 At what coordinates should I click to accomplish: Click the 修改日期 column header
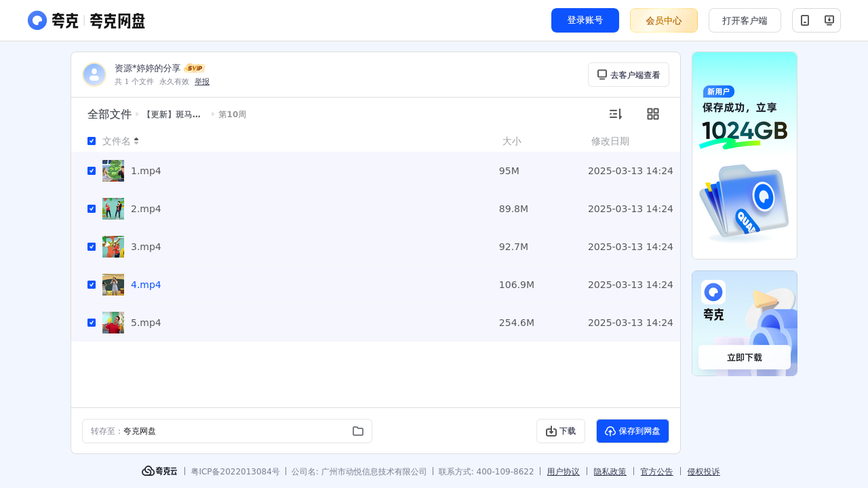point(610,141)
